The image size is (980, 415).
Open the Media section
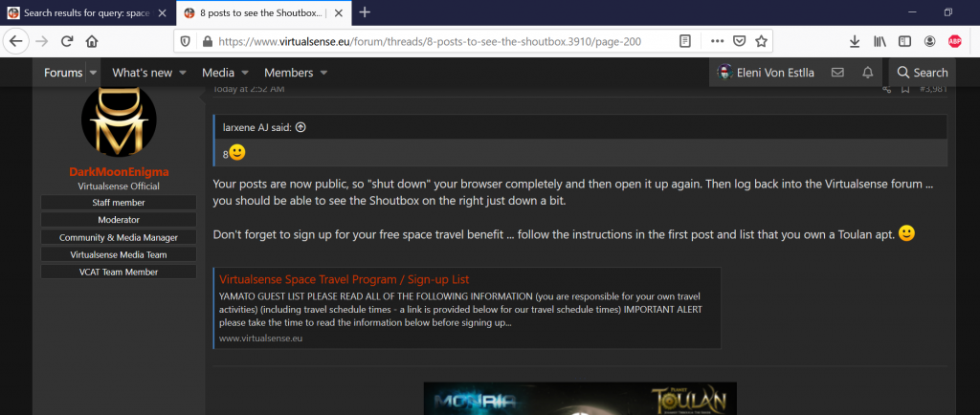coord(218,73)
